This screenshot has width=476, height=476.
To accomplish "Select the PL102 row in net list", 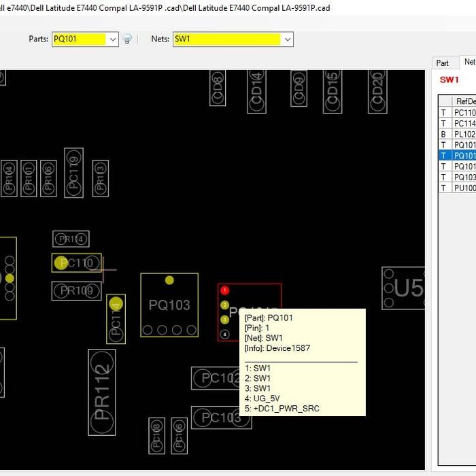I will click(x=457, y=134).
